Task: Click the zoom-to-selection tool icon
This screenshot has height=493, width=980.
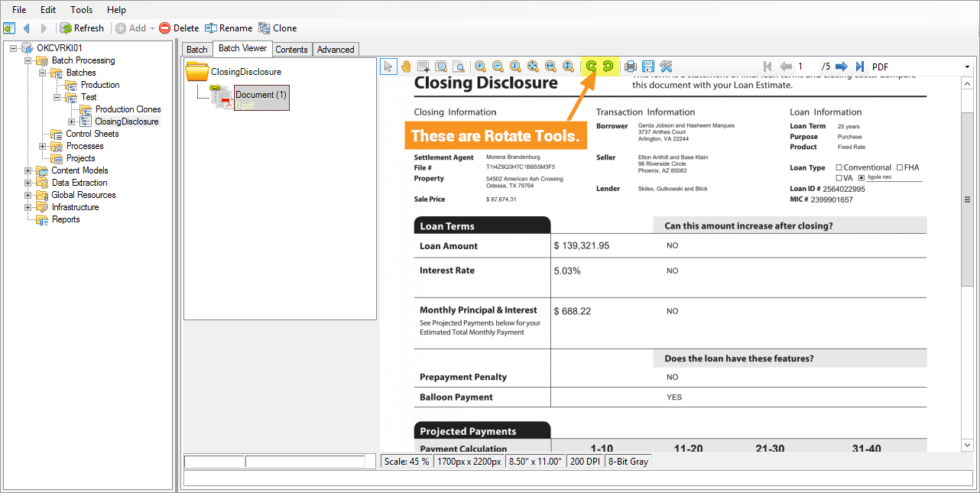Action: click(x=440, y=66)
